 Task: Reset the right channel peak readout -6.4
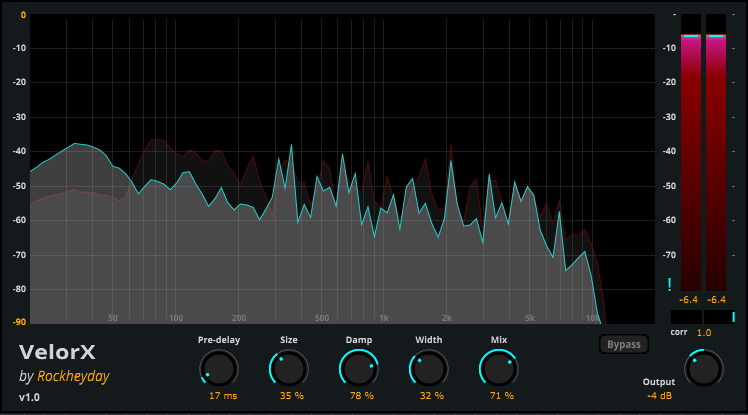point(716,300)
